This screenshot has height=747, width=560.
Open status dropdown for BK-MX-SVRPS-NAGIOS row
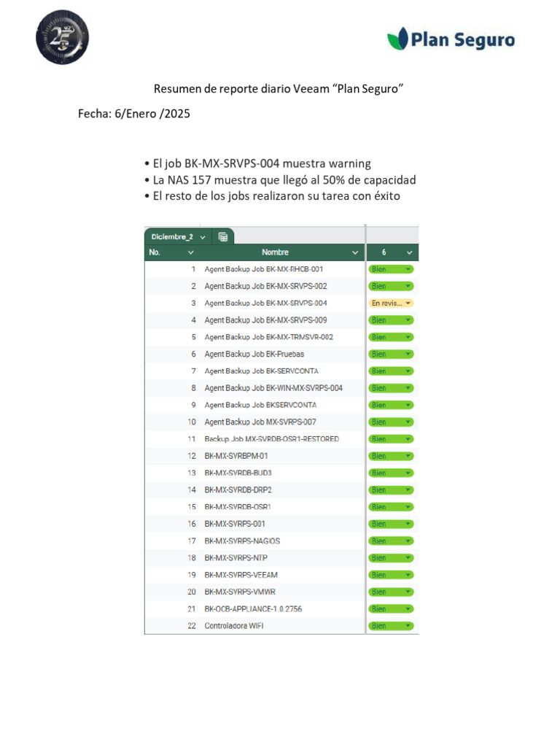click(392, 541)
